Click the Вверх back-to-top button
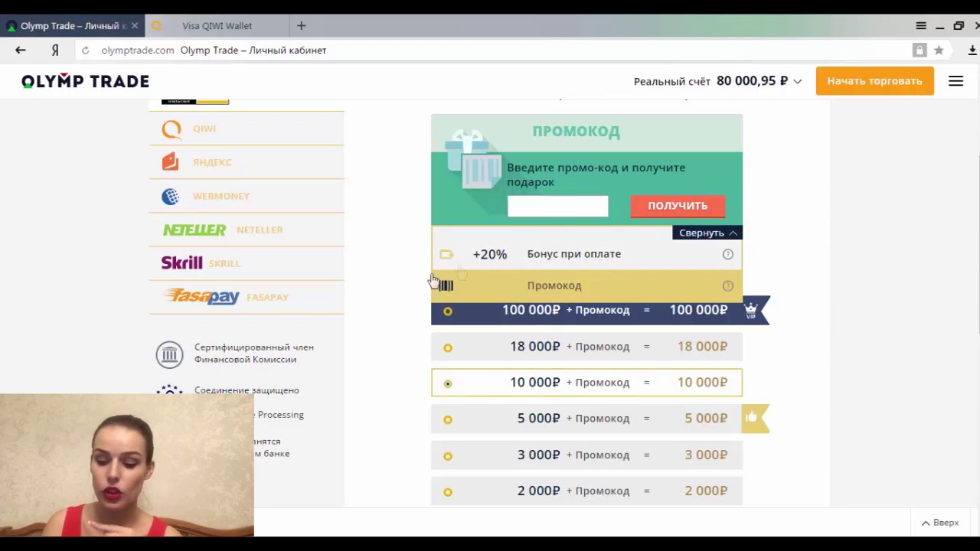This screenshot has width=980, height=551. (x=940, y=523)
